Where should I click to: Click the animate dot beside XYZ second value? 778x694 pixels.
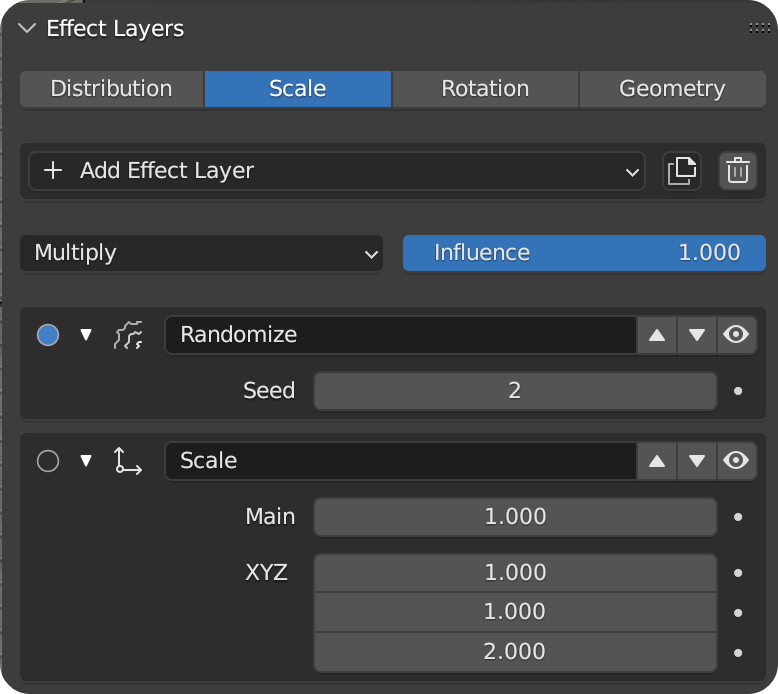coord(738,613)
